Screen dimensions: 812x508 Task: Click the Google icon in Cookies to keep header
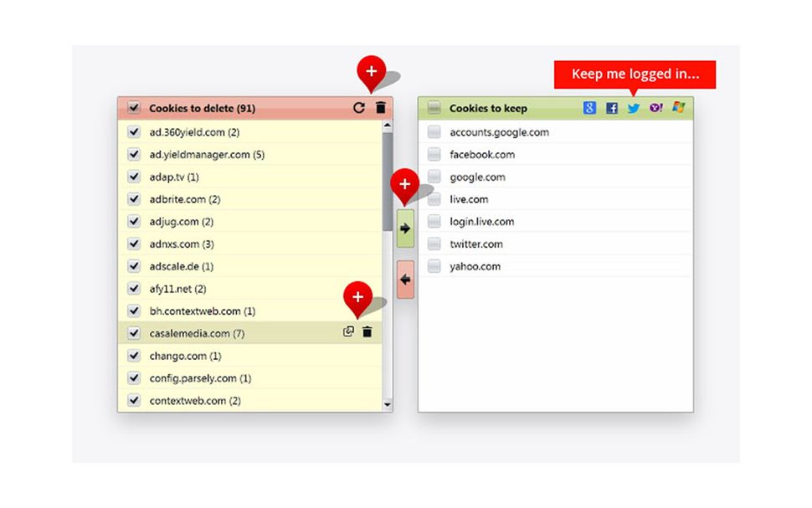coord(591,108)
